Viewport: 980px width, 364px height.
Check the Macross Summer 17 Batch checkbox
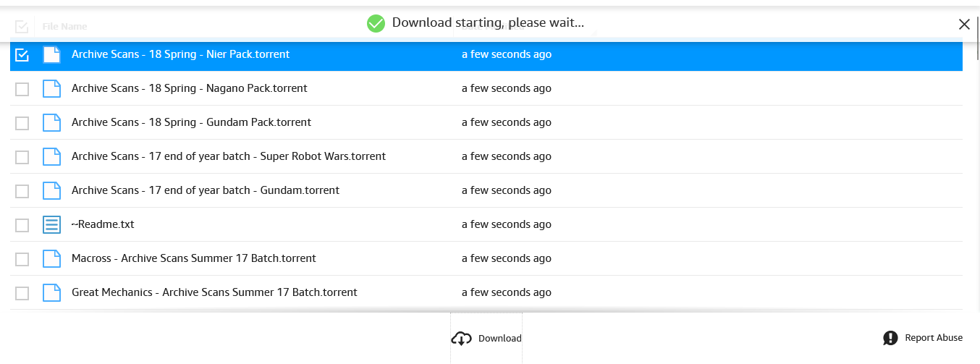(x=22, y=258)
